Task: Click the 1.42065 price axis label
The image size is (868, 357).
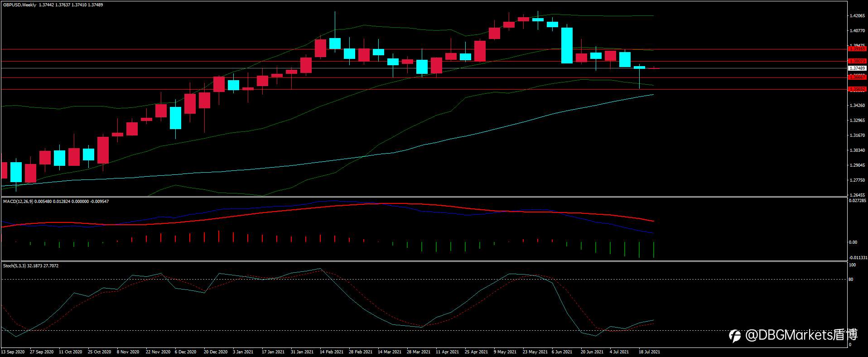Action: (x=857, y=16)
